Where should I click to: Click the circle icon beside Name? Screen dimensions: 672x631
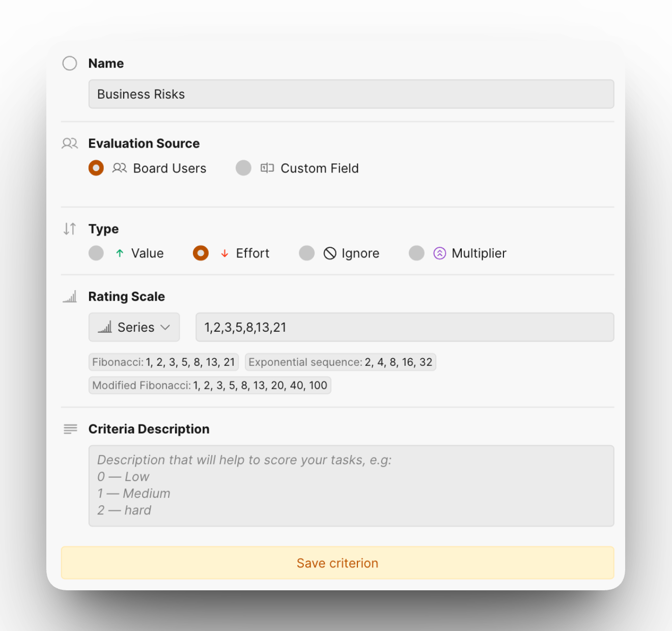click(x=70, y=63)
